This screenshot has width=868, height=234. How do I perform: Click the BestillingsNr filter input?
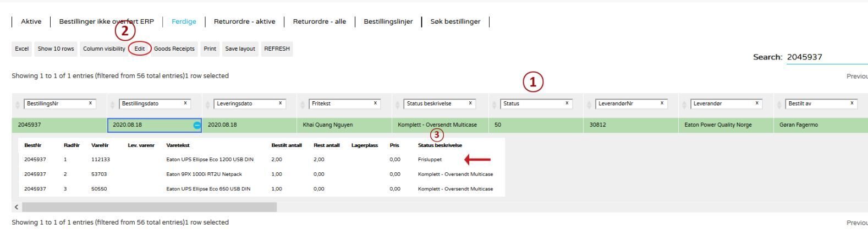pyautogui.click(x=60, y=104)
